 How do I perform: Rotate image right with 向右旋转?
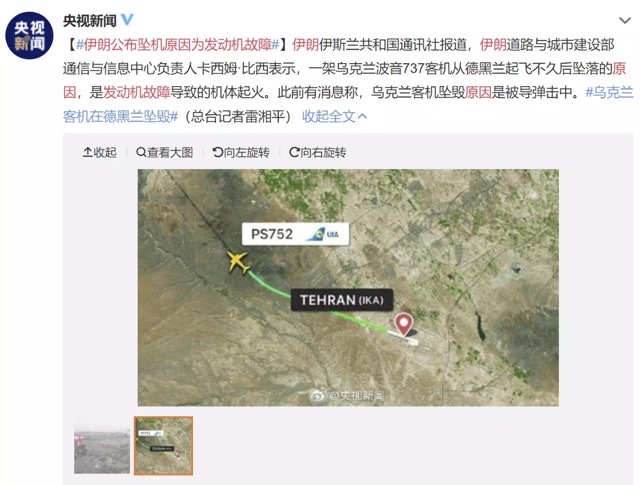tap(318, 152)
